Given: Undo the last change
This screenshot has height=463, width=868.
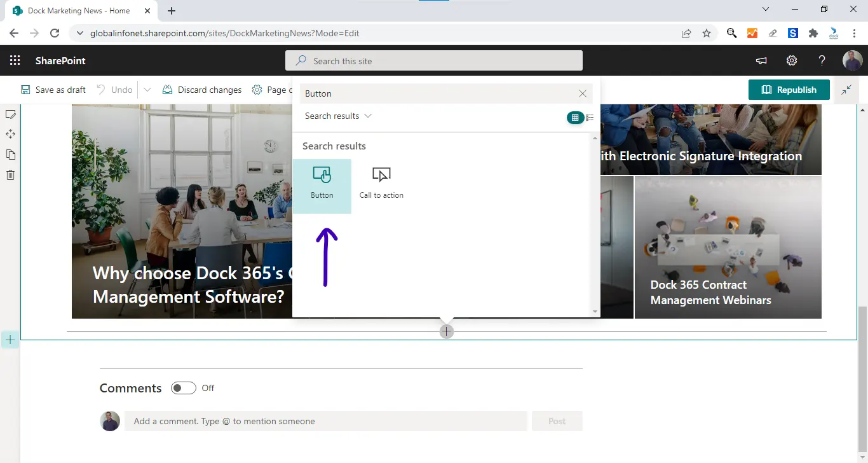Looking at the screenshot, I should point(114,90).
